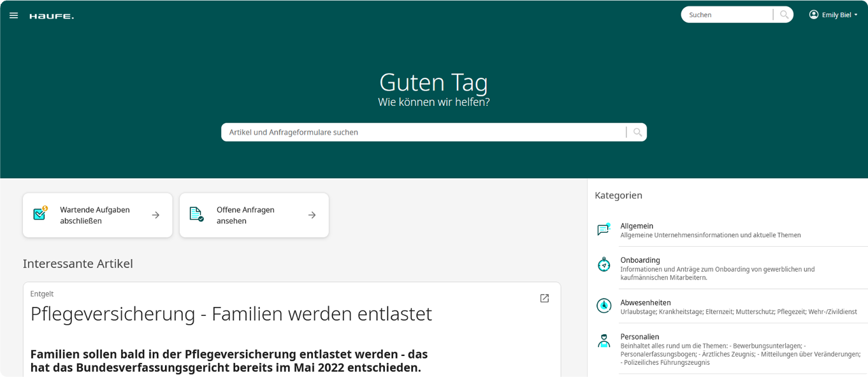The height and width of the screenshot is (377, 868).
Task: Click 'Allgemeine Unternehmensinformationen und aktuelle Themen' description
Action: [711, 235]
